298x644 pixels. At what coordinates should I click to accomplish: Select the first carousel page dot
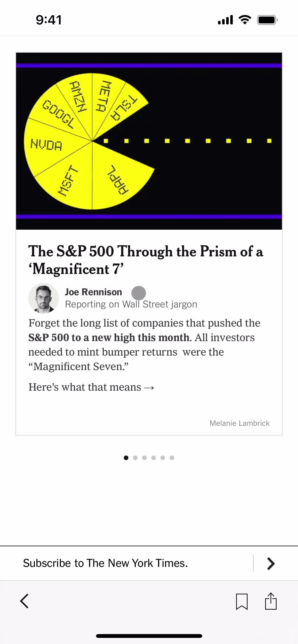click(x=126, y=458)
